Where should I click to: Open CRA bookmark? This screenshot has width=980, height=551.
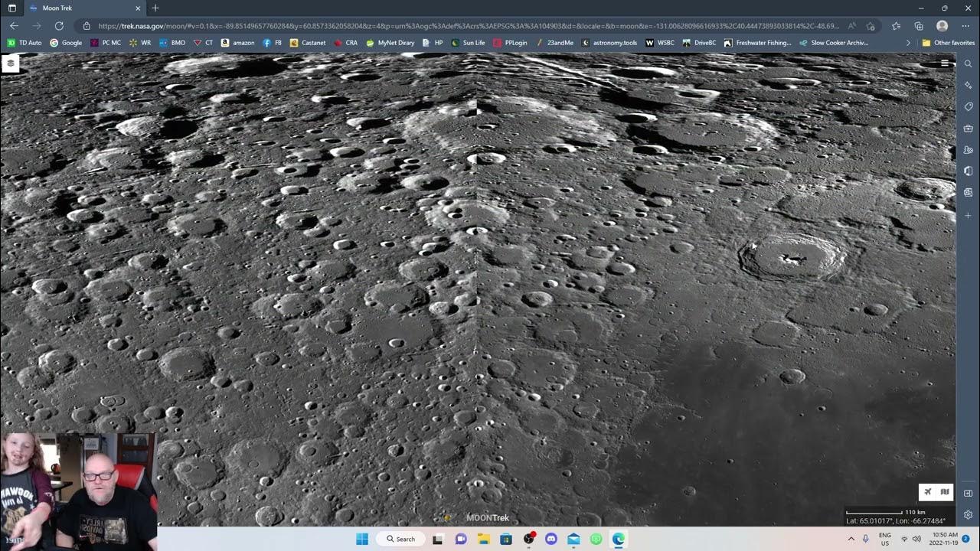coord(346,43)
